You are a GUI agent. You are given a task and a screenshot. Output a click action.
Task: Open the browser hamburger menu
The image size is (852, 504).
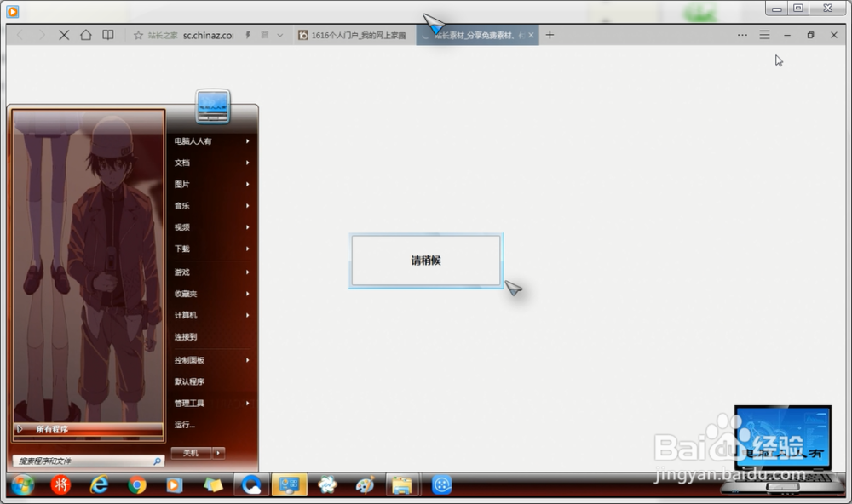click(x=764, y=35)
